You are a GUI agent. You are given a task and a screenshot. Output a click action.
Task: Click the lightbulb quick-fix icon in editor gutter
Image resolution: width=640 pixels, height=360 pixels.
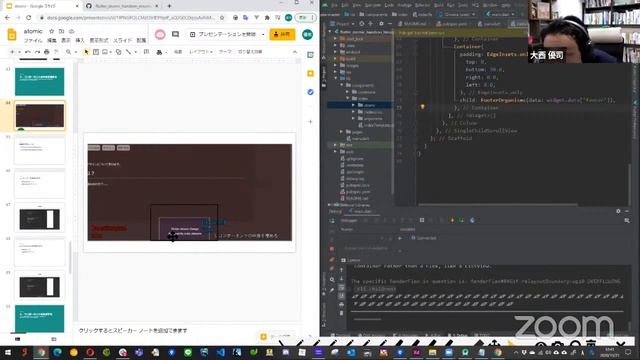pos(422,107)
